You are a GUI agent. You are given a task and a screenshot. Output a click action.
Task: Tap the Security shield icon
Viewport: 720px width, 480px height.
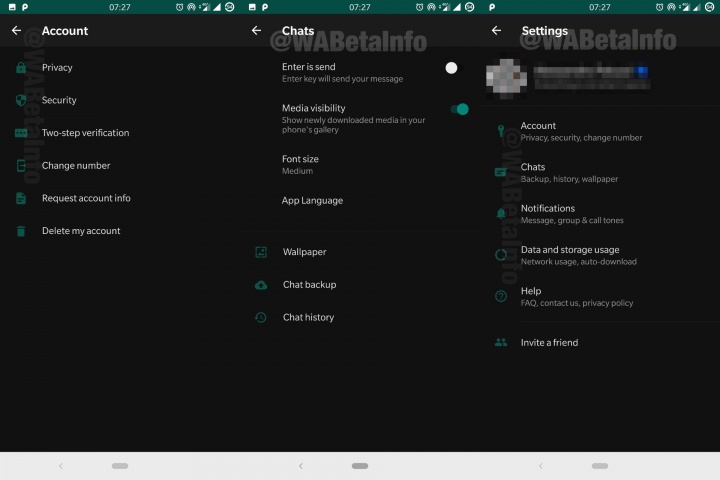click(x=21, y=100)
